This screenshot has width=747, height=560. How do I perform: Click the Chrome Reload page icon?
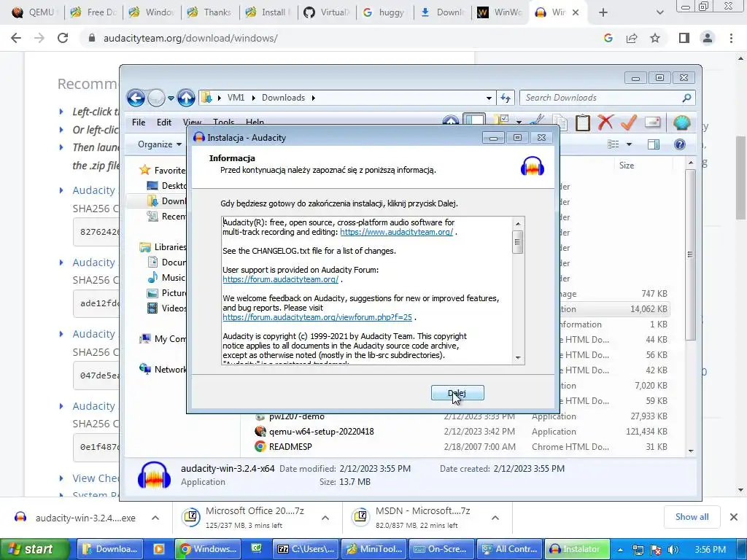[63, 38]
